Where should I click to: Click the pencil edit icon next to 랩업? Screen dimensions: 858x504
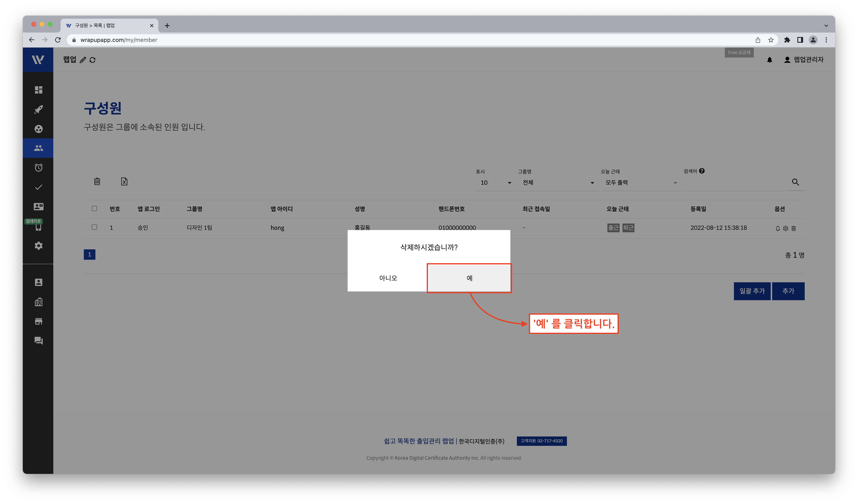83,60
